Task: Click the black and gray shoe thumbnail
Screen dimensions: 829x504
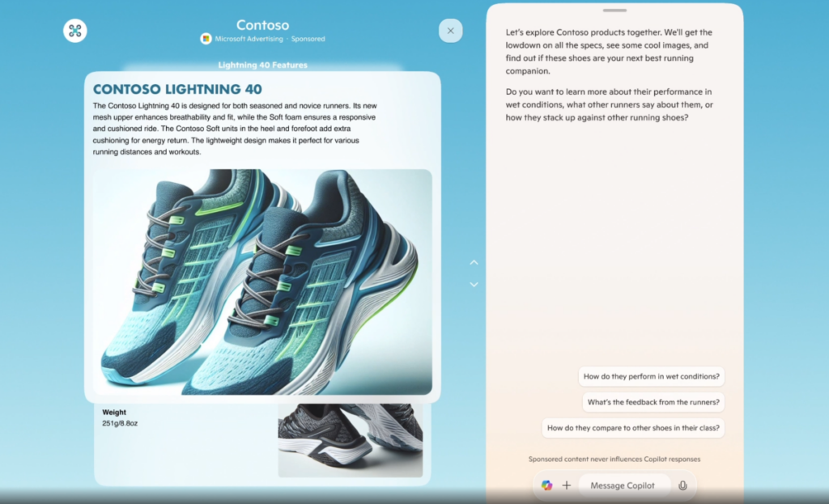Action: 350,440
